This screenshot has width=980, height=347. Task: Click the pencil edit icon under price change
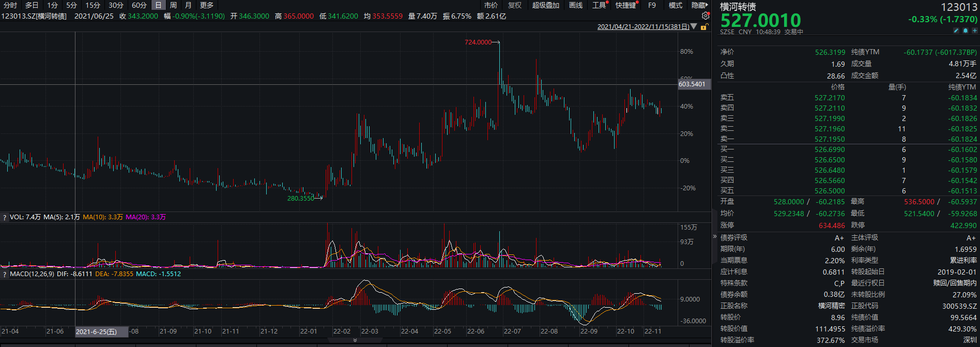click(956, 31)
